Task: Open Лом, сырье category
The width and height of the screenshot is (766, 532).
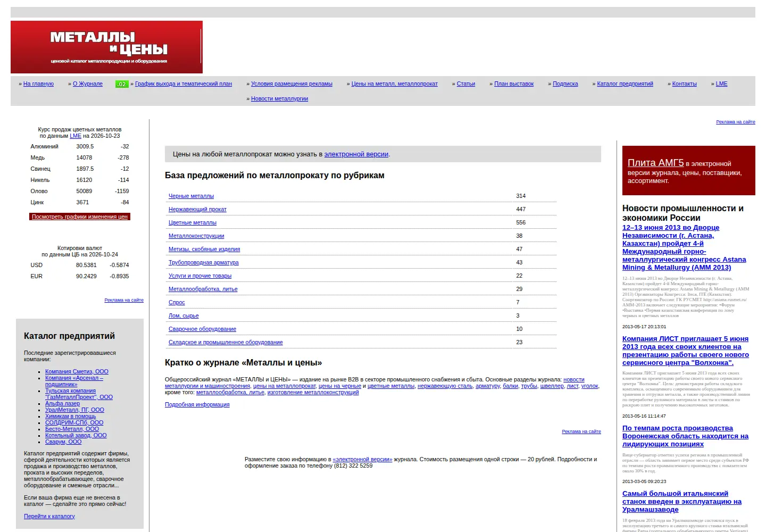Action: pos(184,316)
